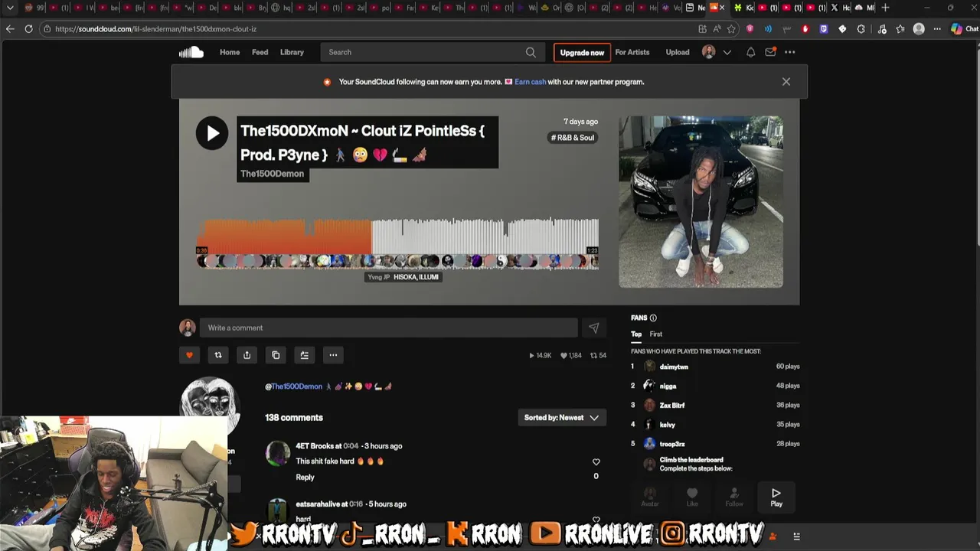Click the SoundCloud logo
The width and height of the screenshot is (980, 551).
click(191, 52)
